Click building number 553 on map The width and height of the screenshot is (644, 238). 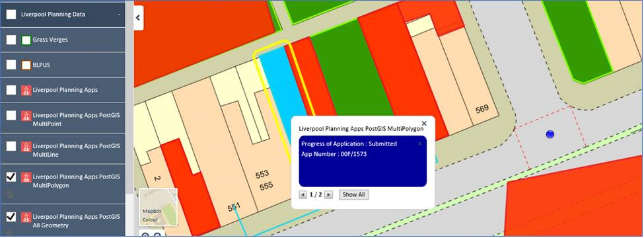pos(262,175)
